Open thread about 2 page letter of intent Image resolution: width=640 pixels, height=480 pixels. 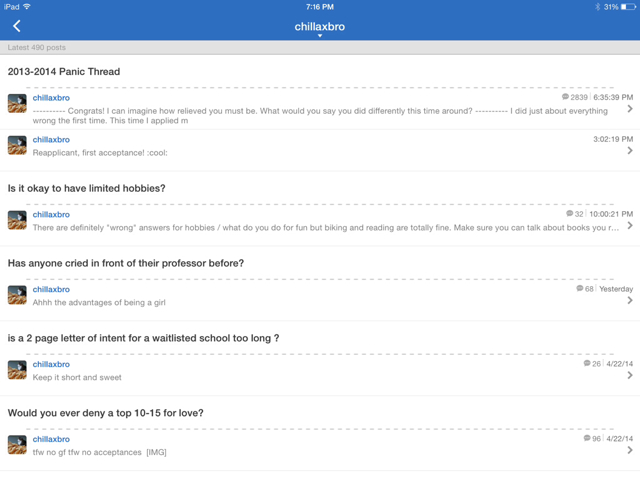(x=143, y=338)
